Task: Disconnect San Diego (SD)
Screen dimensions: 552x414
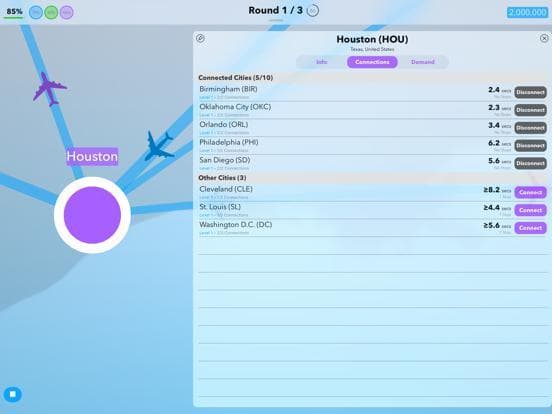Action: pos(531,163)
